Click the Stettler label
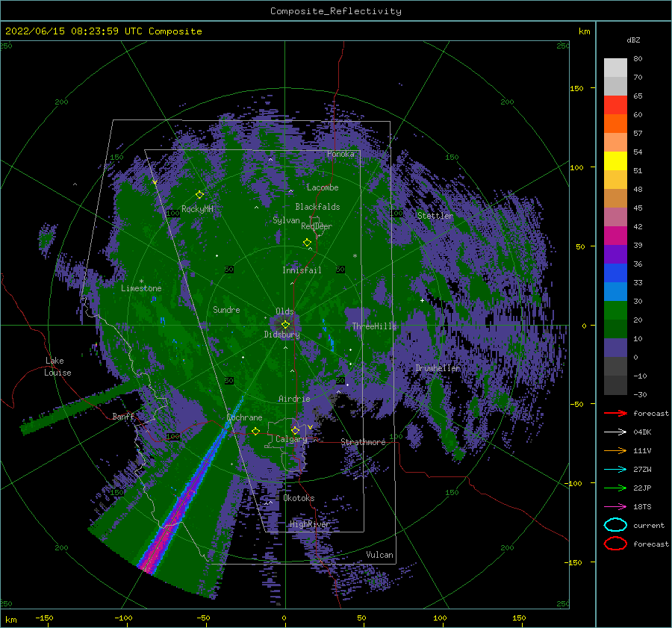 coord(435,216)
